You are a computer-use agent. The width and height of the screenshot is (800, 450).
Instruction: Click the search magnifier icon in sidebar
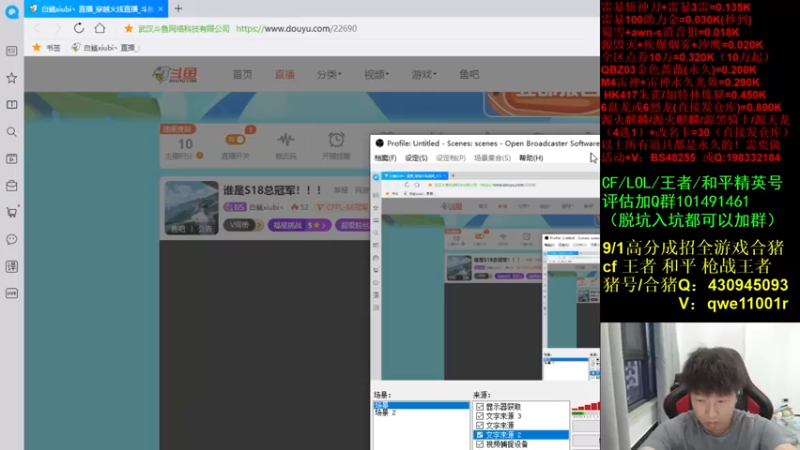click(12, 132)
